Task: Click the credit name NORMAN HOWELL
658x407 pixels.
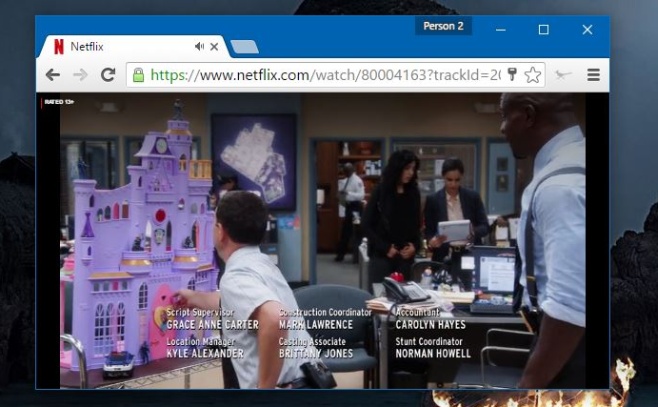Action: [433, 353]
